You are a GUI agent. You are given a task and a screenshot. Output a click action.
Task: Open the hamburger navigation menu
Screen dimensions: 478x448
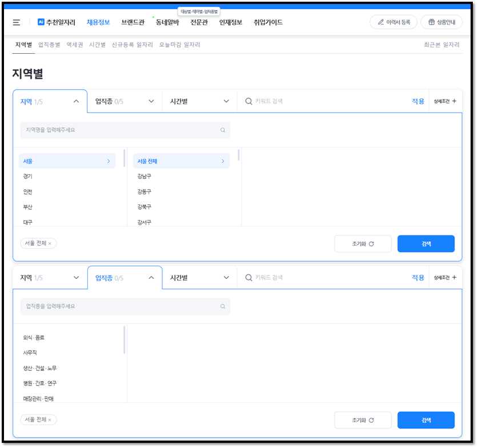pyautogui.click(x=17, y=22)
